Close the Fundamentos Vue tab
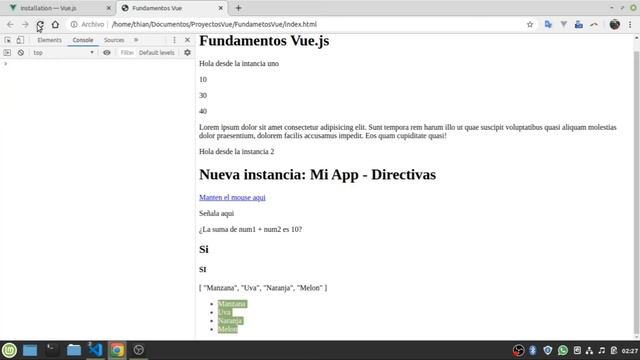640x360 pixels. coord(220,8)
